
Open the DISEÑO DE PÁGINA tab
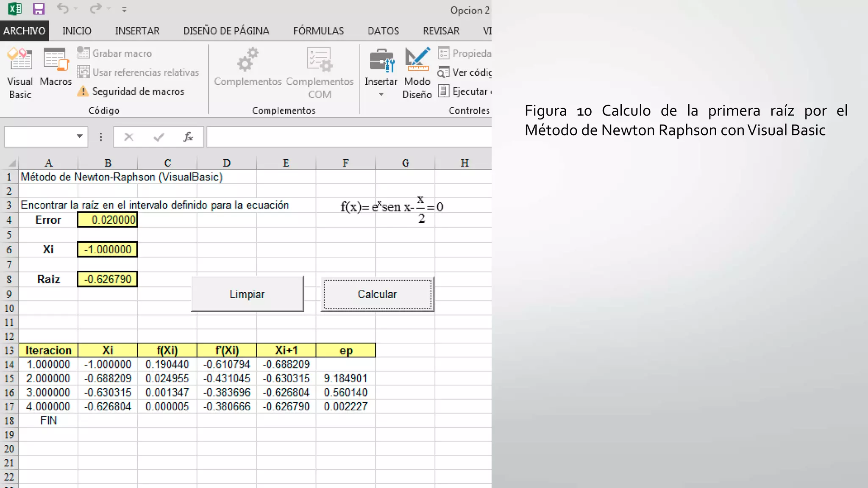click(226, 31)
